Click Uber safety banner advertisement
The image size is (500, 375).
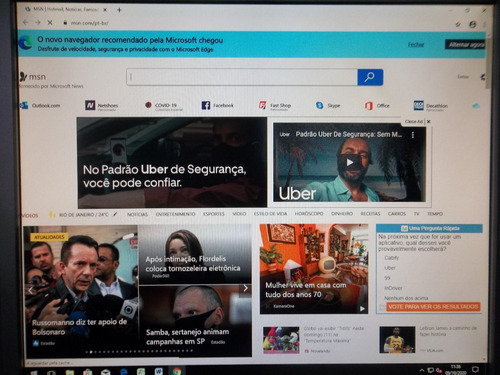point(172,163)
